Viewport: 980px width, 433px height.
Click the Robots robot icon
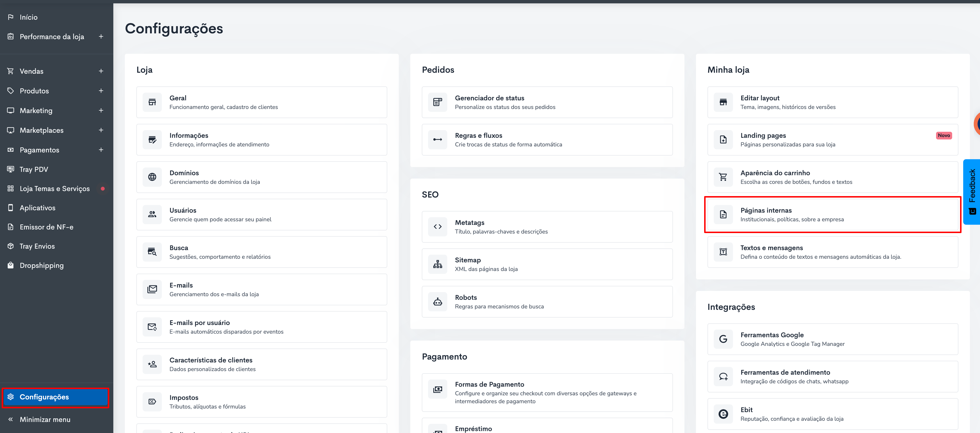point(437,302)
